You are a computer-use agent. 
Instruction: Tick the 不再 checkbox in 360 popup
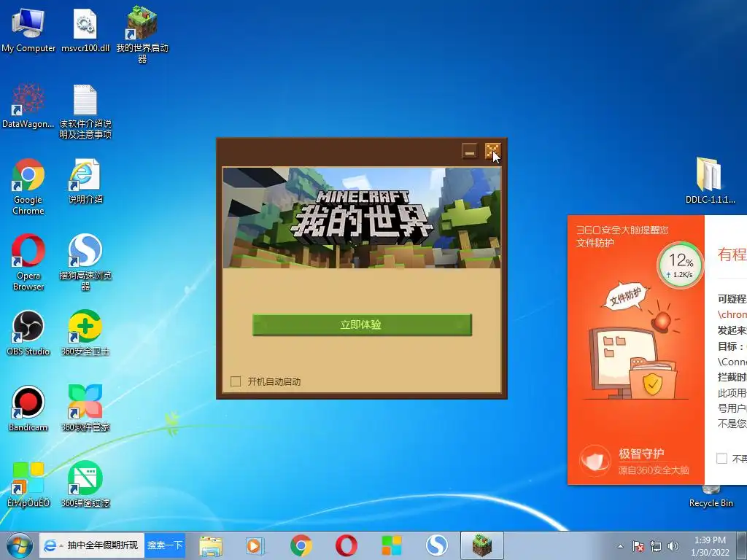pos(721,459)
